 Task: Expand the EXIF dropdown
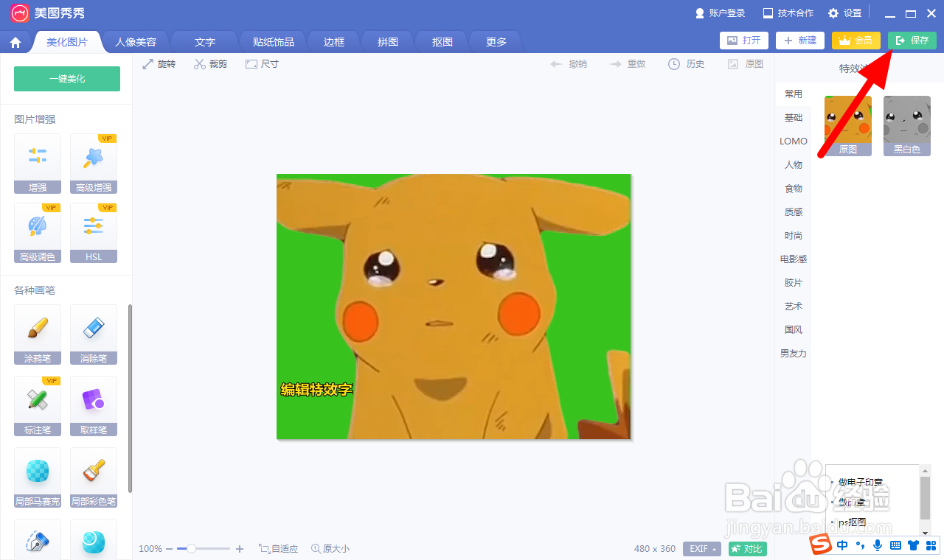702,549
